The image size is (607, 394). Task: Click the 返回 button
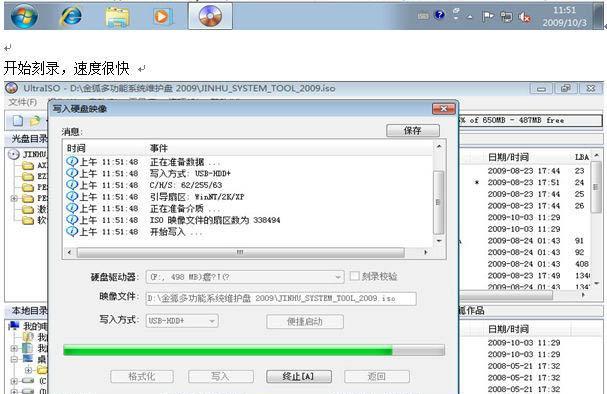377,376
